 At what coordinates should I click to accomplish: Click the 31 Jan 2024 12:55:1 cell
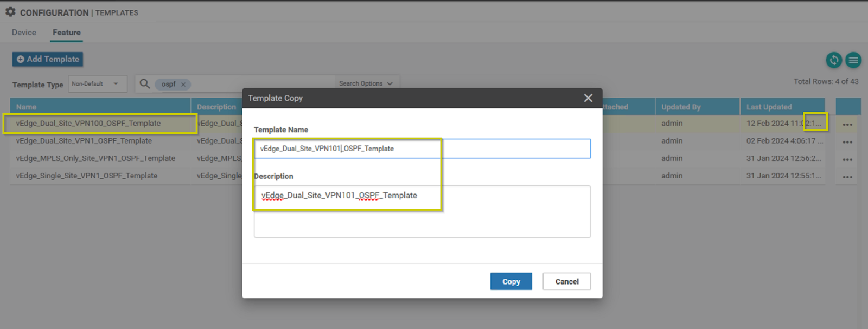784,176
